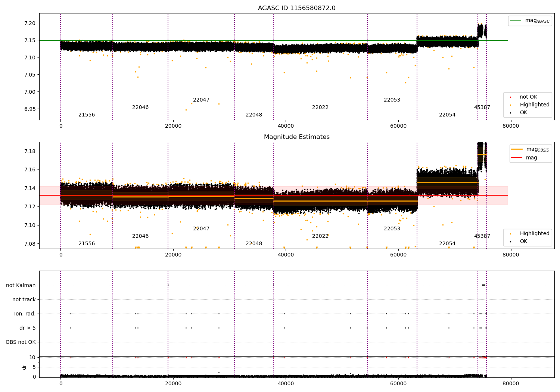Click the 7.00 y-axis tick label
This screenshot has height=392, width=560.
(x=30, y=92)
